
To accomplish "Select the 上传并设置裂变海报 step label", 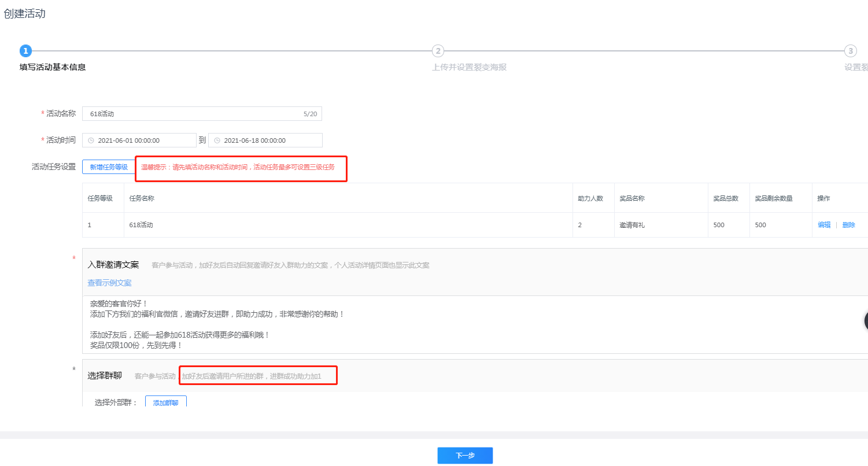I will (x=469, y=67).
